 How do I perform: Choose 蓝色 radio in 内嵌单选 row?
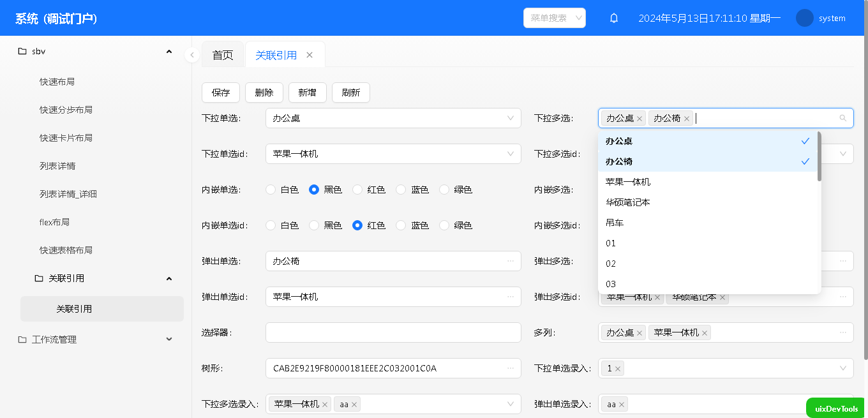pyautogui.click(x=401, y=190)
